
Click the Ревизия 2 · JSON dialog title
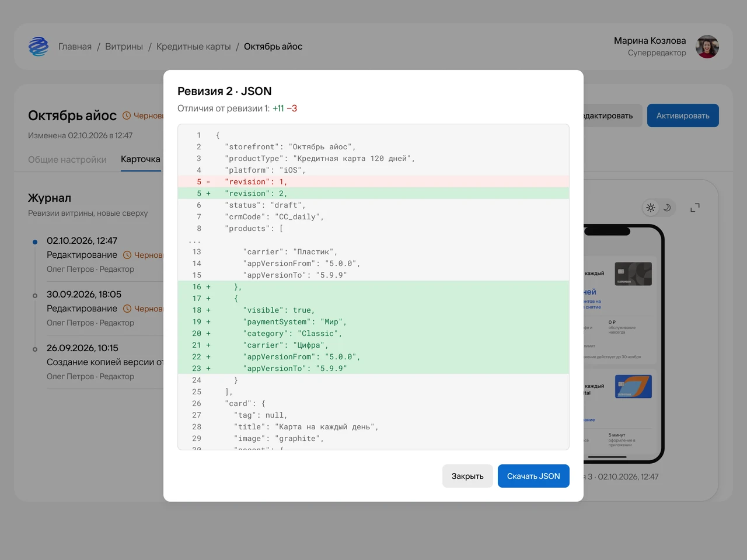[x=225, y=91]
